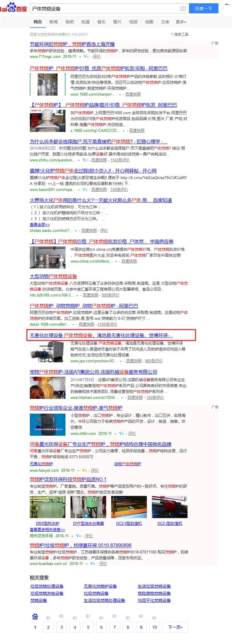The width and height of the screenshot is (232, 644).
Task: Open the DYF型油水分离器 link
Action: click(x=89, y=523)
